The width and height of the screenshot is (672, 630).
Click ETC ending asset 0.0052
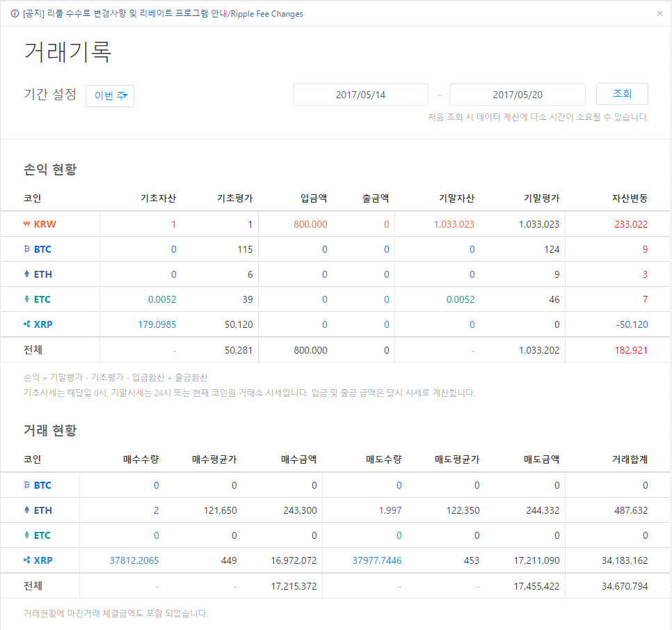pos(461,300)
